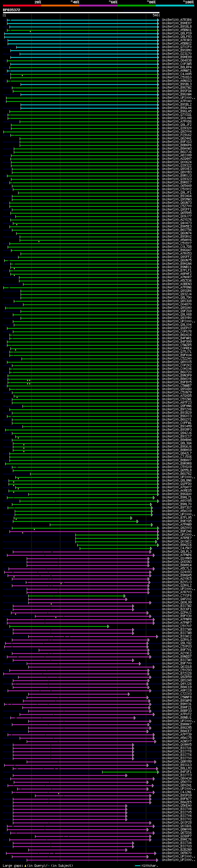Click the alignment bar for UniRef100_B9EYQ5

pyautogui.click(x=76, y=521)
